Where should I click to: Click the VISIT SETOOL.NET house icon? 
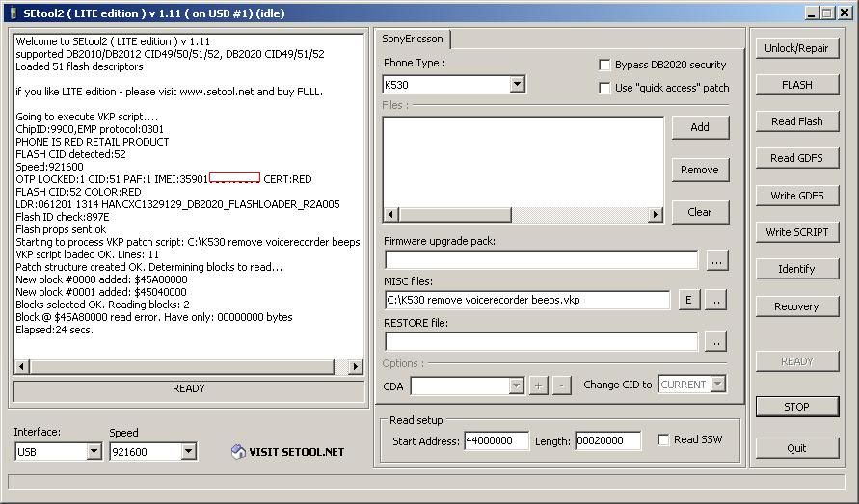coord(238,451)
